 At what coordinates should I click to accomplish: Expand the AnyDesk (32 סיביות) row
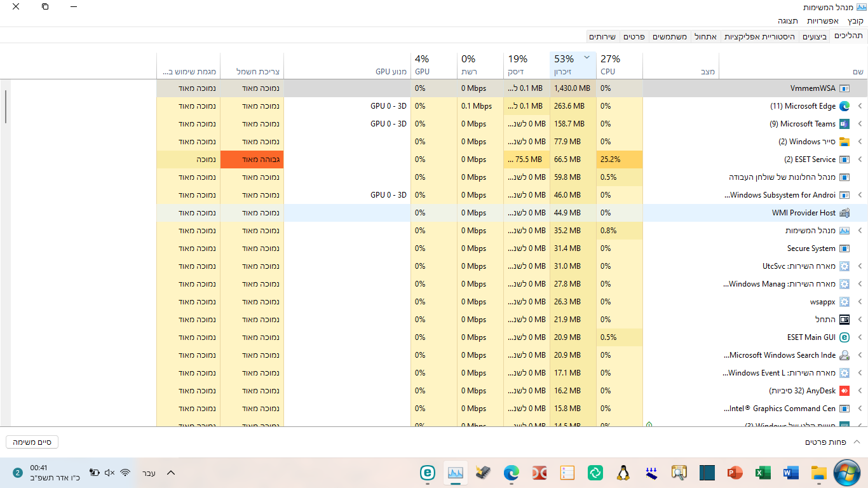860,391
